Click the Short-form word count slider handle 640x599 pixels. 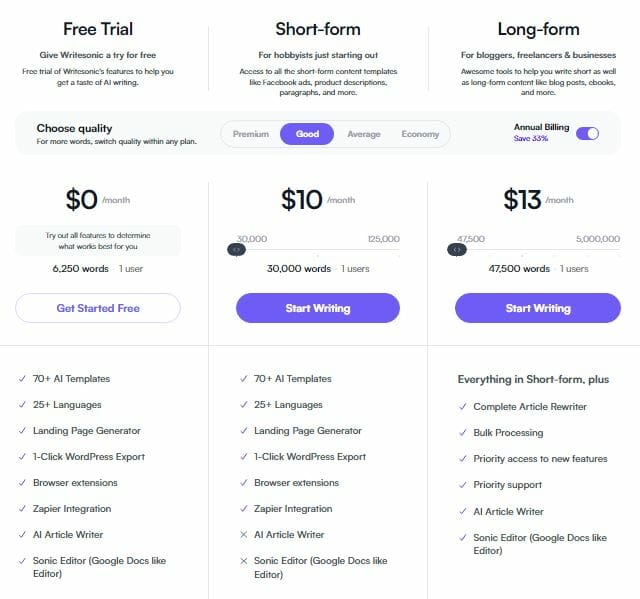[x=236, y=249]
